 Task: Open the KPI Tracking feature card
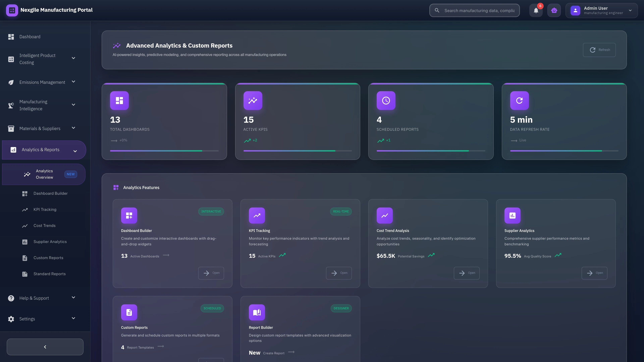(x=339, y=273)
